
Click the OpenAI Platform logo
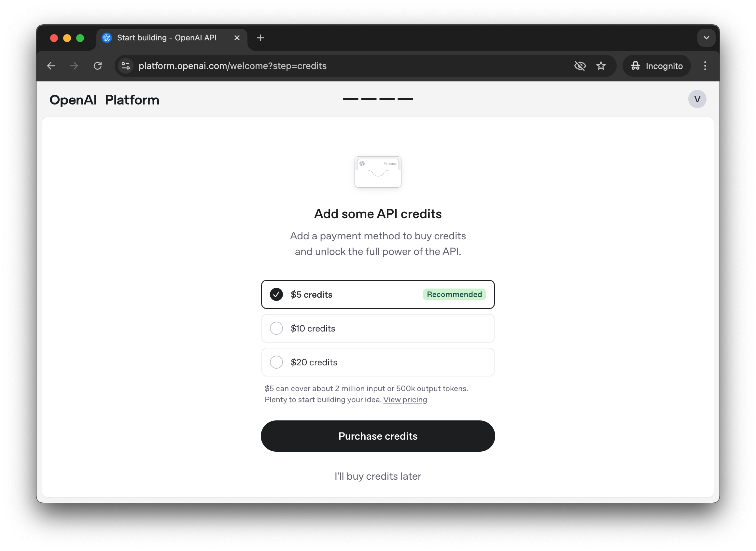105,100
